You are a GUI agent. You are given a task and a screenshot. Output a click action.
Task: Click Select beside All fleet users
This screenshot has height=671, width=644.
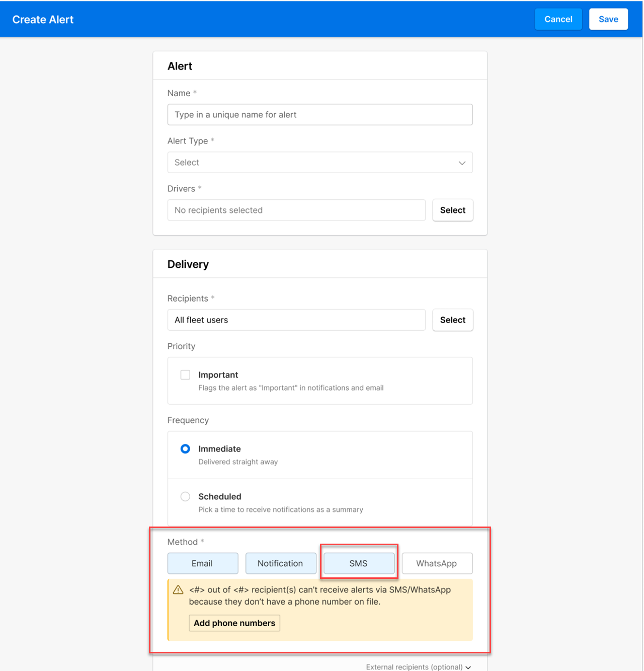[x=452, y=320]
